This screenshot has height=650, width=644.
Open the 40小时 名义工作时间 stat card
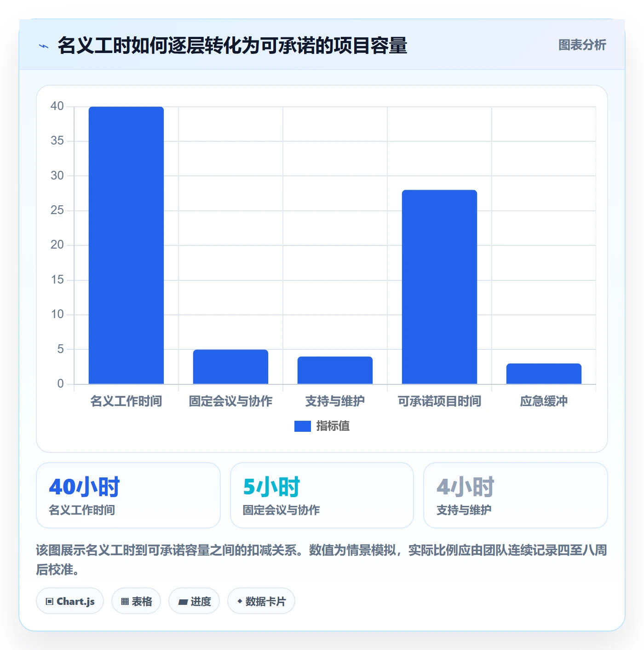click(x=128, y=495)
